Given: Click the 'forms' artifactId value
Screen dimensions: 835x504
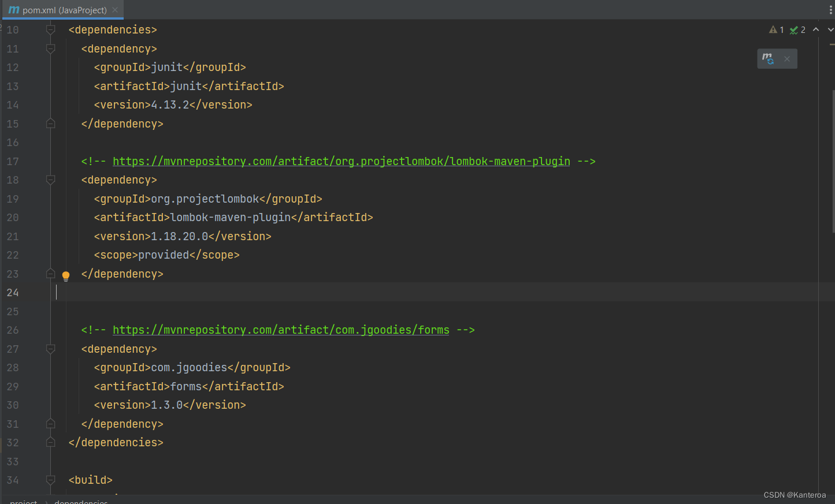Looking at the screenshot, I should [x=186, y=386].
